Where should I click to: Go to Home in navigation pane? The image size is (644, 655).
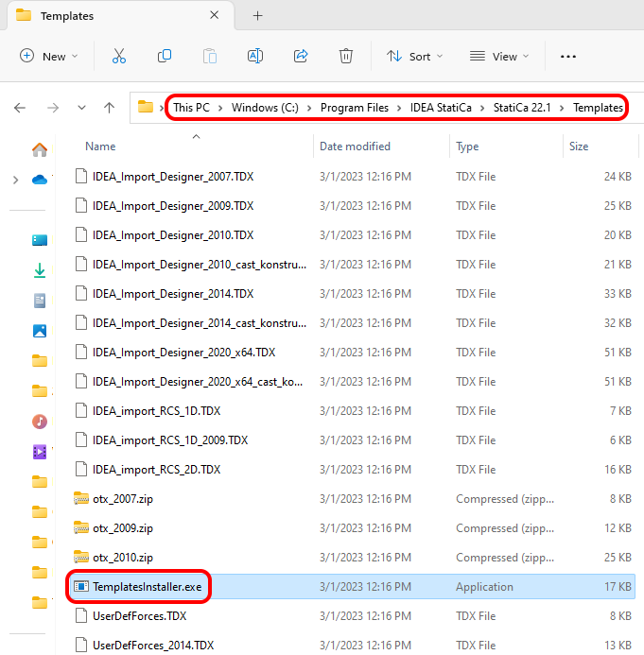(40, 149)
